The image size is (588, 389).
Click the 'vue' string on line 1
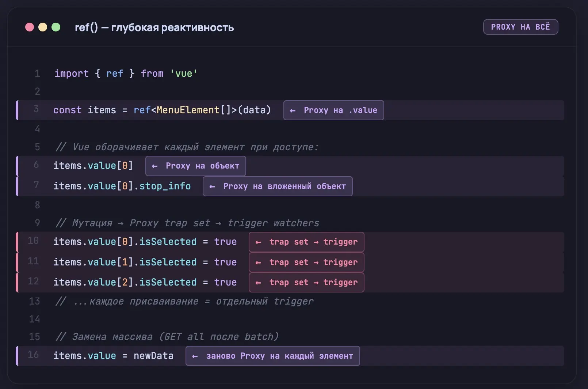[x=183, y=74]
